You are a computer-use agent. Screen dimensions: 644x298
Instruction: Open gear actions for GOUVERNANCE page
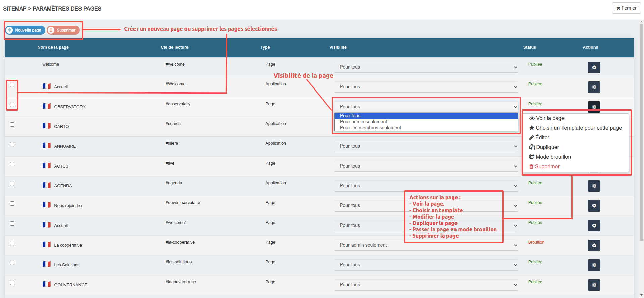click(594, 285)
